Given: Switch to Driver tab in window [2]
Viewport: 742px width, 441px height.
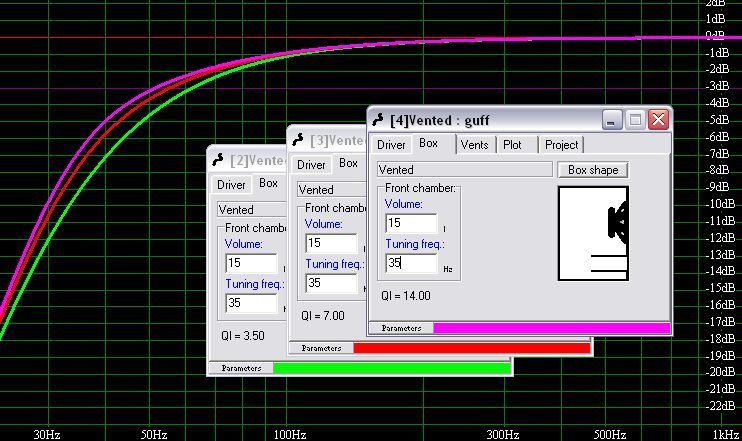Looking at the screenshot, I should pos(231,185).
